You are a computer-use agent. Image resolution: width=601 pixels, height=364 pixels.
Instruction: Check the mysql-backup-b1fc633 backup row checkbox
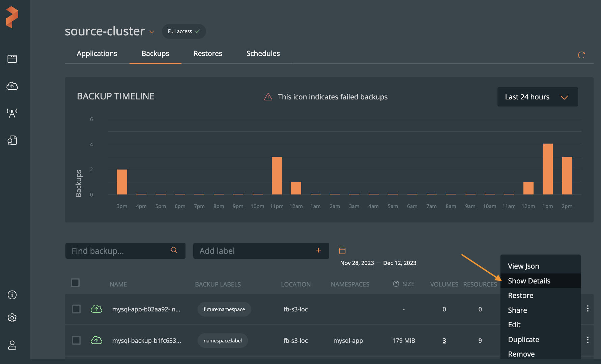[76, 340]
